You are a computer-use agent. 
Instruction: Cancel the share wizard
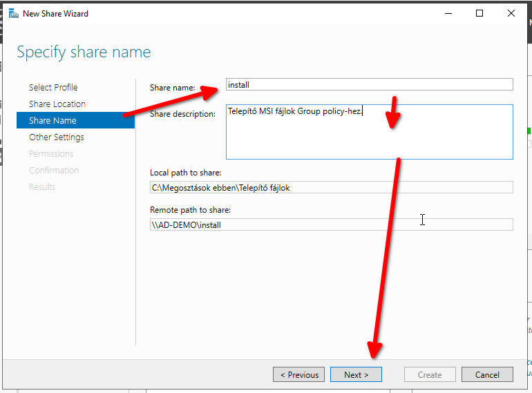[487, 374]
